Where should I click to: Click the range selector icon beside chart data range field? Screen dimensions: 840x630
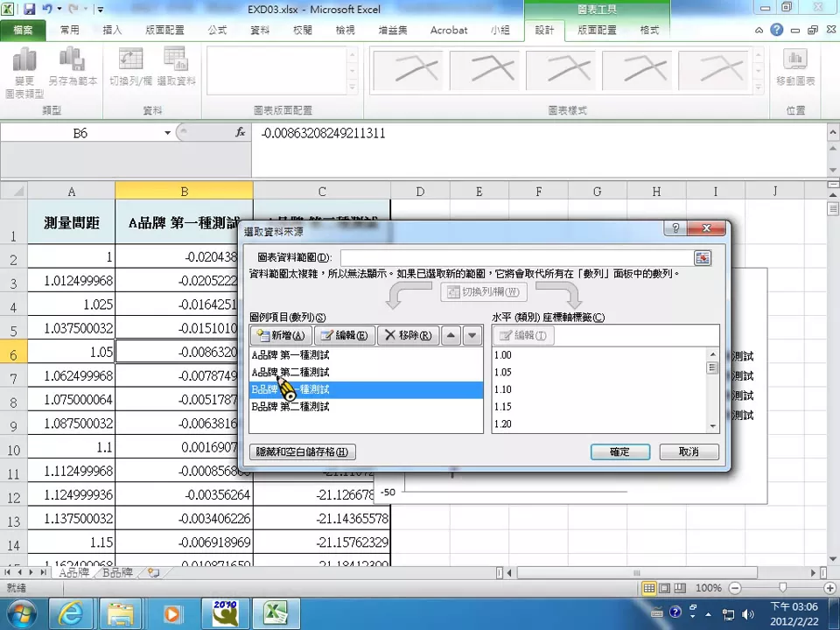coord(703,258)
